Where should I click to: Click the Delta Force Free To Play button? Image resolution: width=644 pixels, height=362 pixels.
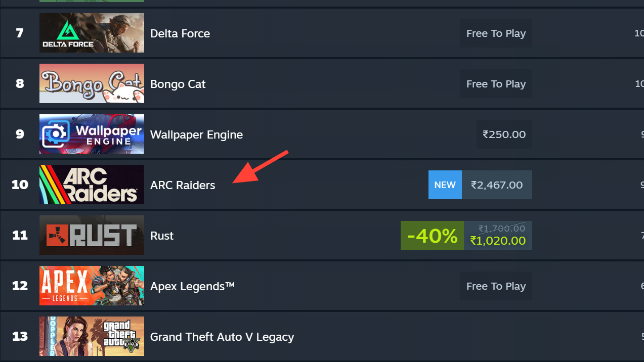pyautogui.click(x=496, y=33)
